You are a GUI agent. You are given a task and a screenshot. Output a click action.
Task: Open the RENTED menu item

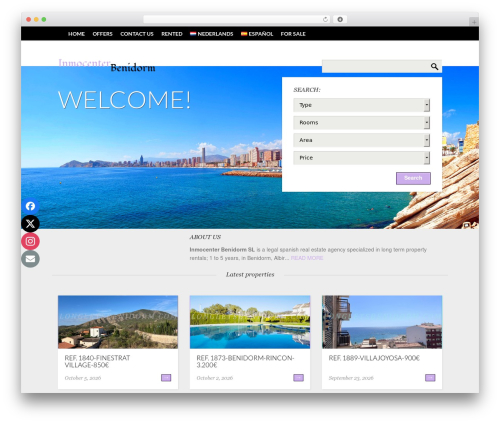172,34
